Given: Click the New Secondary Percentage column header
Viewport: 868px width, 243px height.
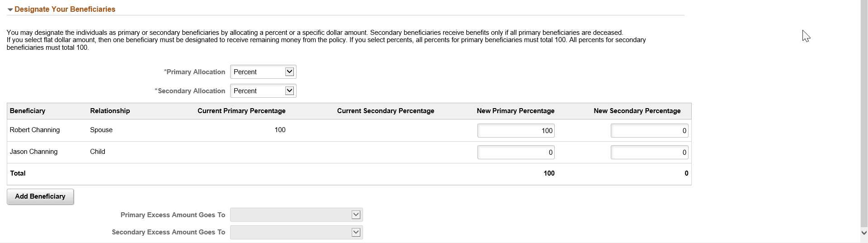Looking at the screenshot, I should click(637, 111).
